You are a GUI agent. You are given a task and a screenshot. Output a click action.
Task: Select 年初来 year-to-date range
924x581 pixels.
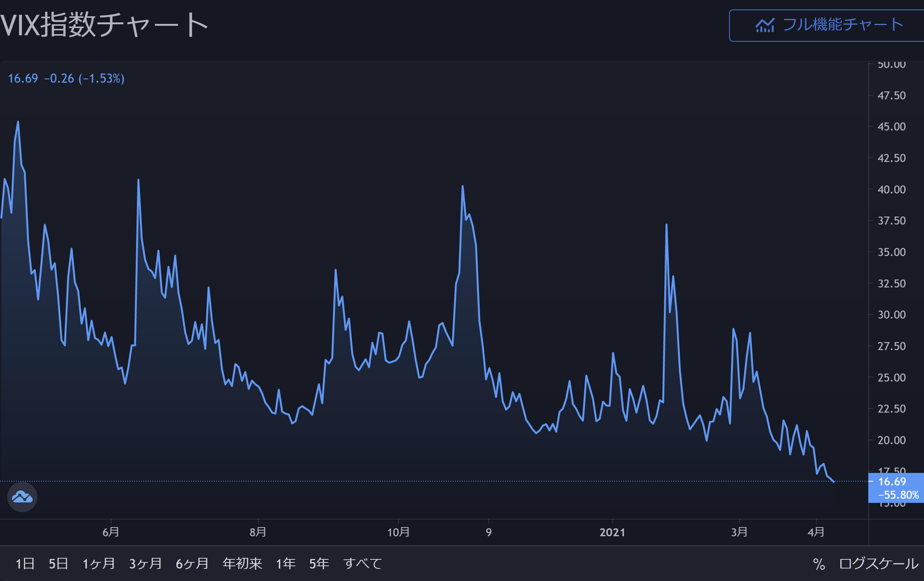click(x=242, y=564)
